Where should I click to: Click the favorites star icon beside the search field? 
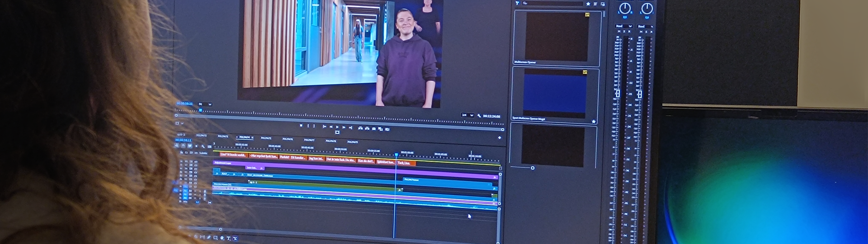[588, 4]
